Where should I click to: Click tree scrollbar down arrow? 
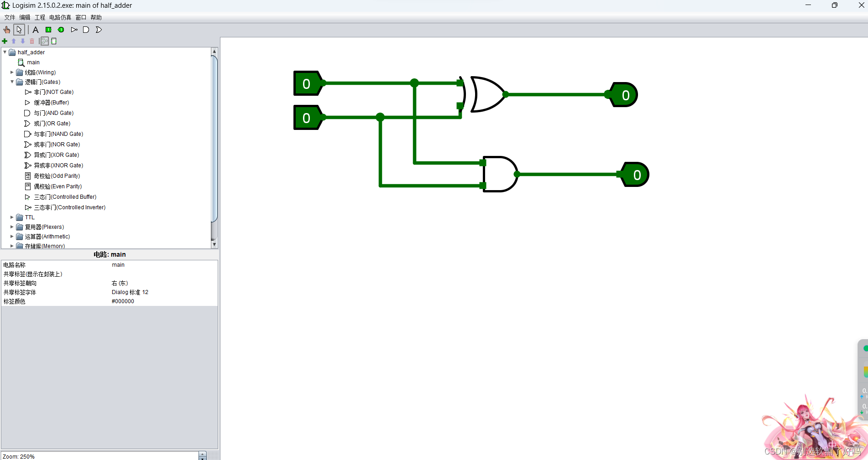pyautogui.click(x=214, y=244)
